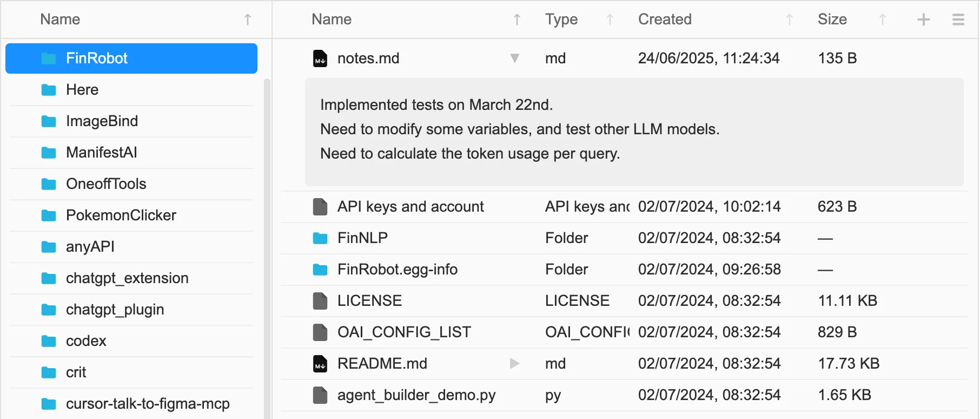Viewport: 980px width, 419px height.
Task: Click the README.md markdown file icon
Action: coord(320,364)
